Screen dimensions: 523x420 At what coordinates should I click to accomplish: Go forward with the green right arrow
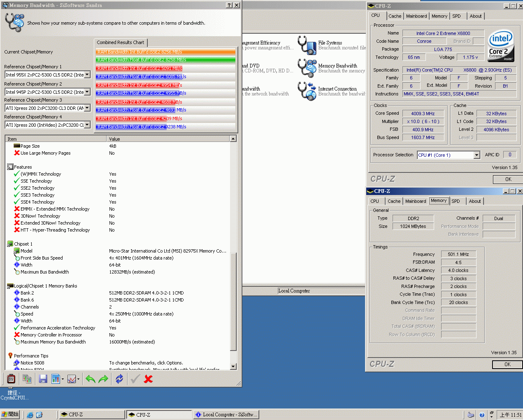[x=103, y=379]
